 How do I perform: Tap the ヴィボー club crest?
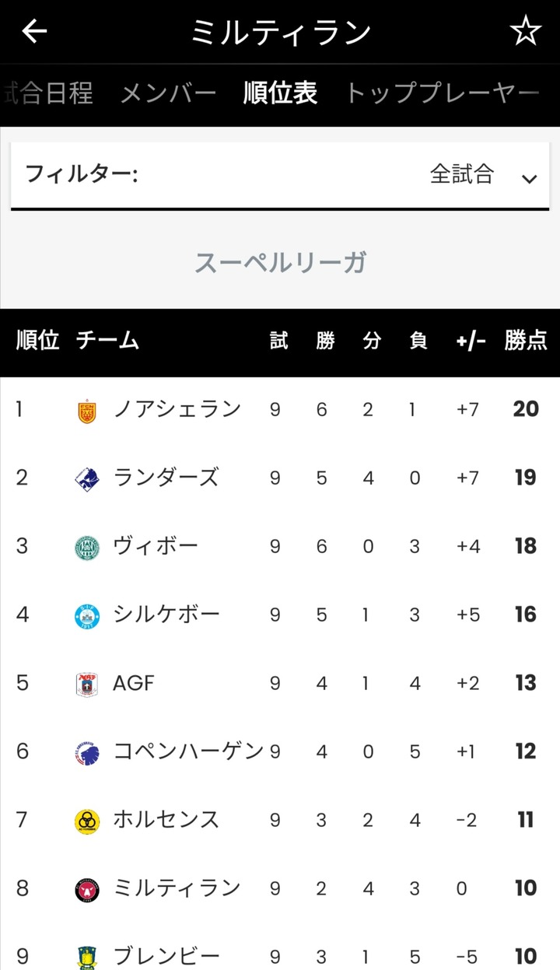point(87,547)
